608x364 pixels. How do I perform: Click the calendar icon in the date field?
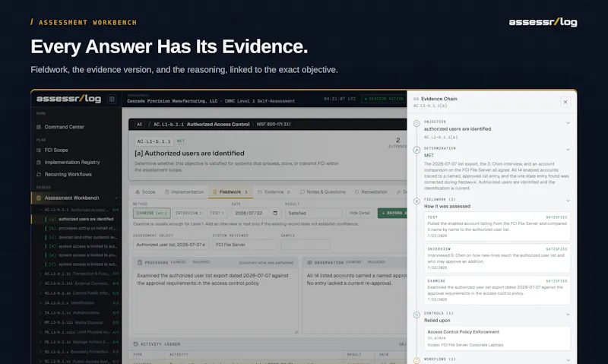click(x=275, y=214)
